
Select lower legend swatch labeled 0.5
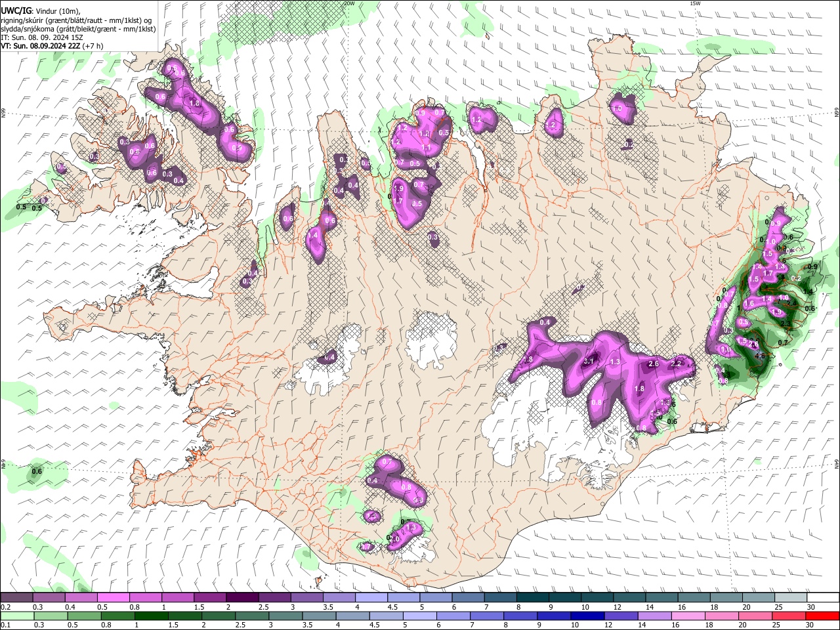tap(84, 616)
